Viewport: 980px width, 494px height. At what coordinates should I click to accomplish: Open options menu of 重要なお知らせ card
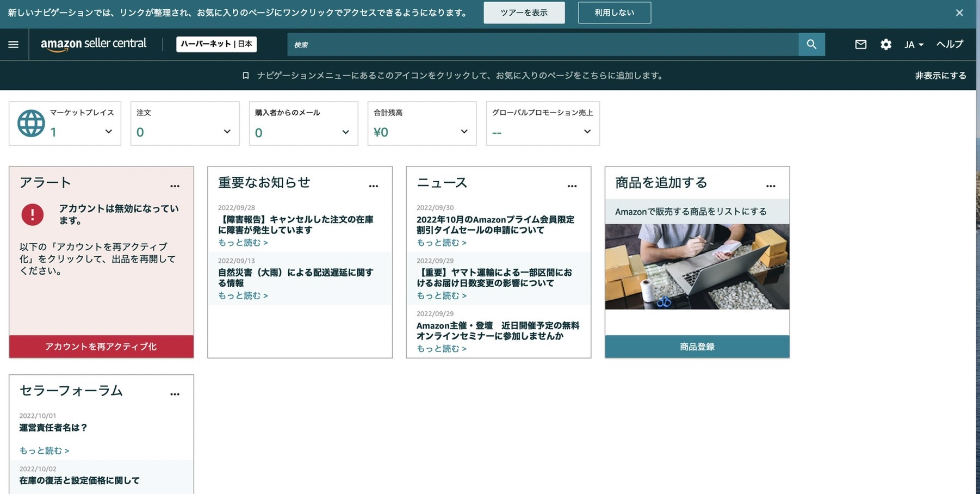point(373,186)
